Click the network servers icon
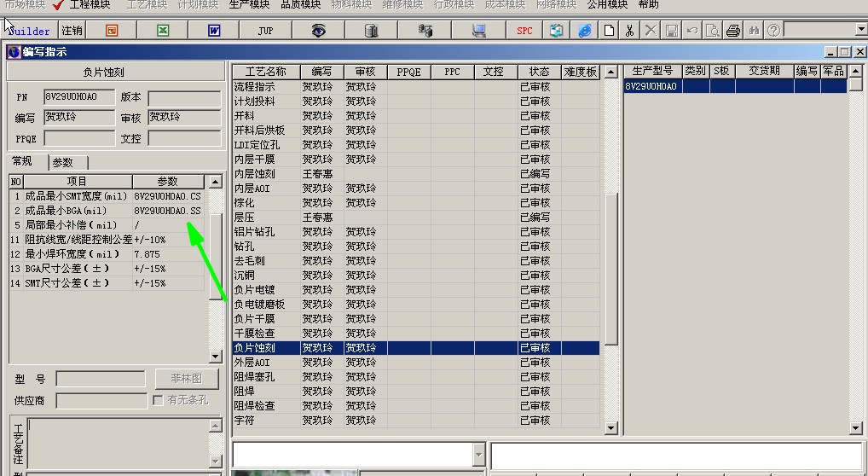The image size is (868, 476). coord(425,31)
